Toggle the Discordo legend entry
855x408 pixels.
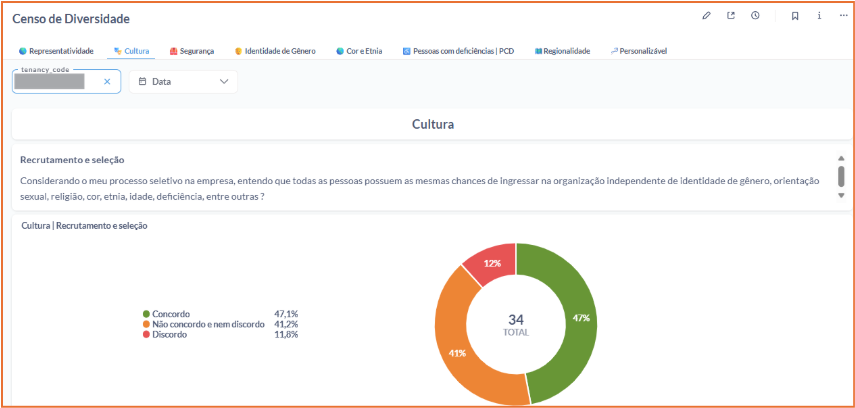click(x=170, y=335)
